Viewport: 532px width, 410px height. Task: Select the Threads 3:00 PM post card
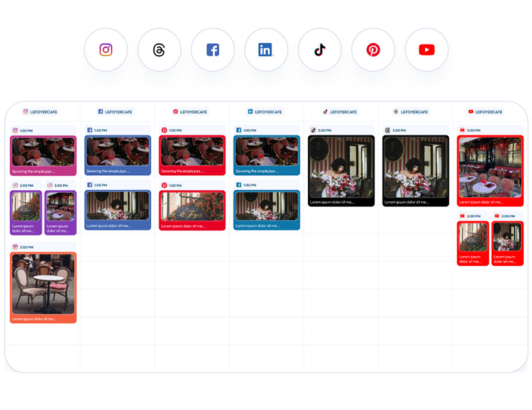(416, 168)
